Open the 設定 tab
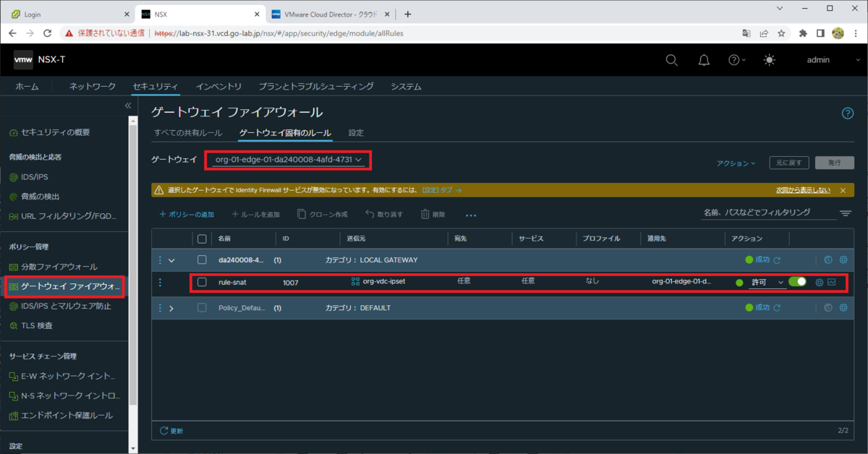Screen dimensions: 868x454 click(356, 133)
